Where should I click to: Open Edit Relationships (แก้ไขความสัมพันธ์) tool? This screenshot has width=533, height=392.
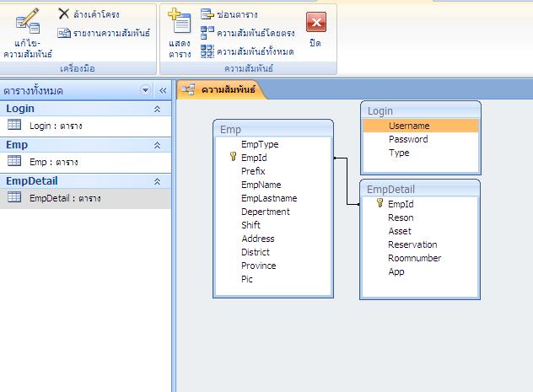(x=28, y=32)
